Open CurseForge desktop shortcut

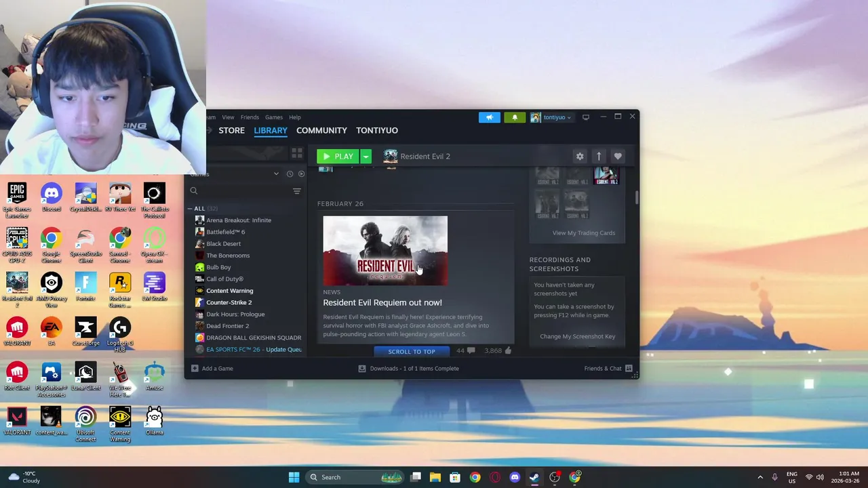pos(85,331)
